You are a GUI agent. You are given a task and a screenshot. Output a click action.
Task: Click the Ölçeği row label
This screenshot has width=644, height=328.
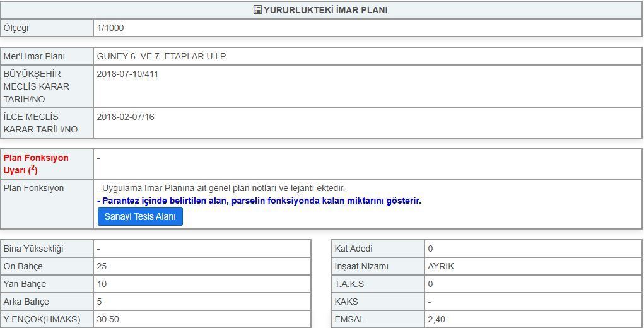coord(16,28)
